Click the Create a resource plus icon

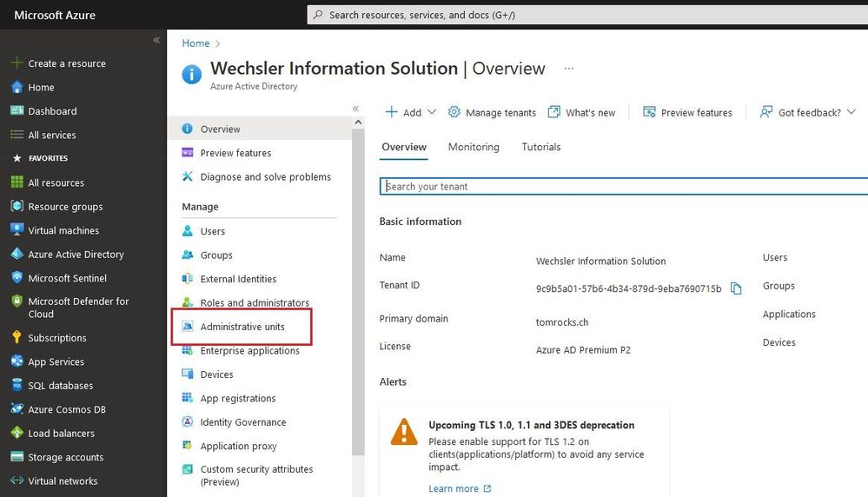click(x=17, y=63)
